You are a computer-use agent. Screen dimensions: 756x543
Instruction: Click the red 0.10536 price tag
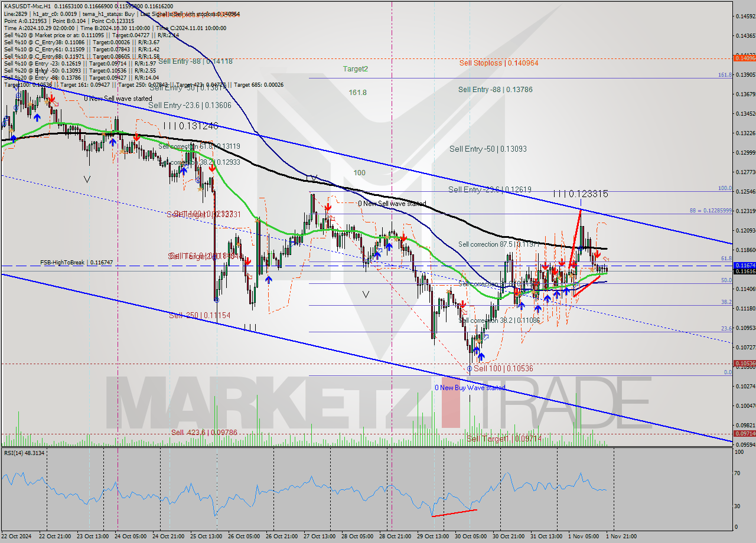pos(744,363)
